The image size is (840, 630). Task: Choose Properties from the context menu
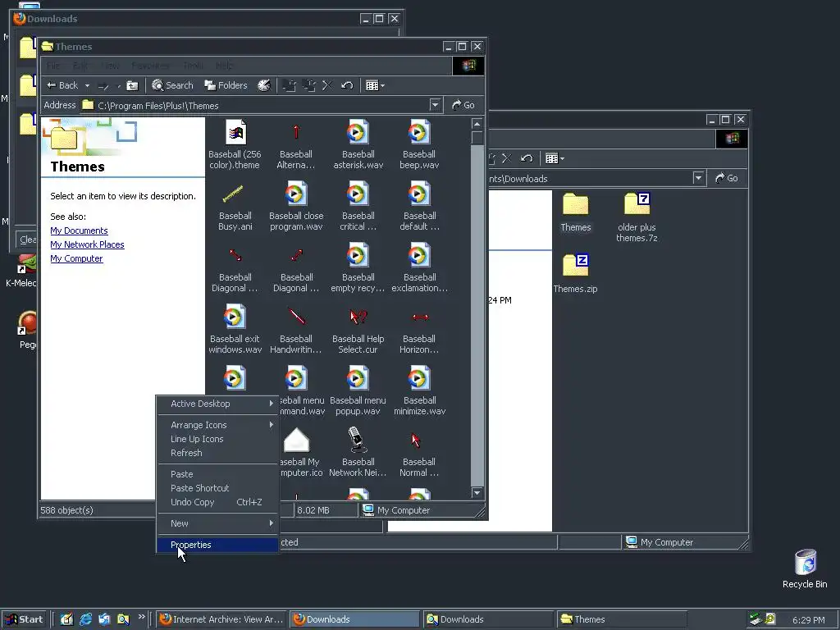coord(217,545)
